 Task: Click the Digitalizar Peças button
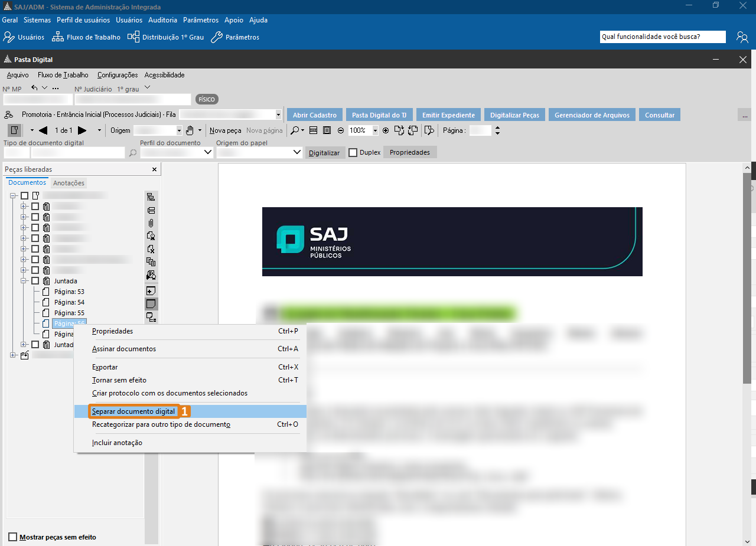[514, 115]
